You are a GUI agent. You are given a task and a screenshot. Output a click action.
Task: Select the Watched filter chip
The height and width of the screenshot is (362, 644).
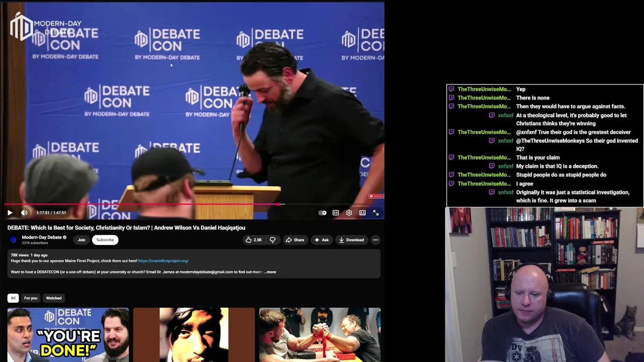point(54,298)
